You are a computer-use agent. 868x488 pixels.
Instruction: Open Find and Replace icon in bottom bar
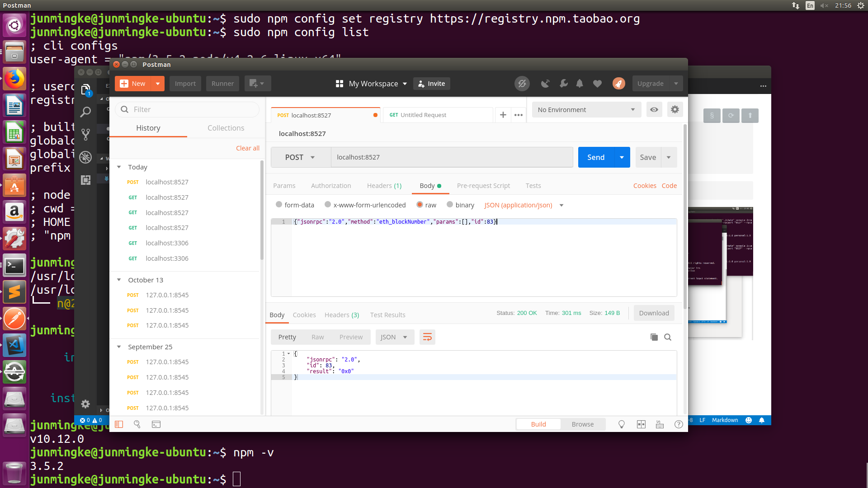point(137,424)
